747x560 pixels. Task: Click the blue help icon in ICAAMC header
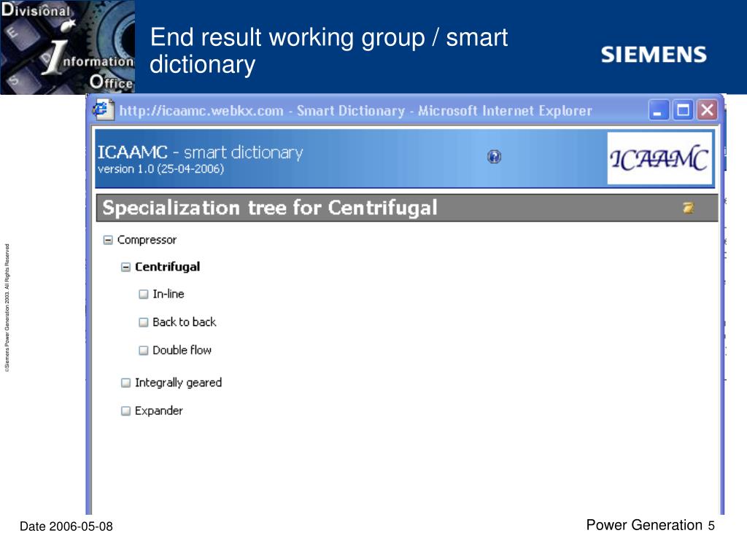pyautogui.click(x=494, y=157)
